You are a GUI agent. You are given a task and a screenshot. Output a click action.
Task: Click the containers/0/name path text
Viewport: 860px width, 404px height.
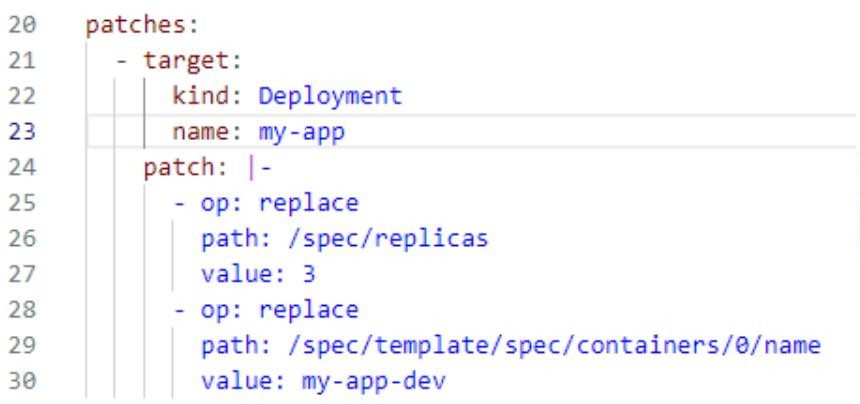click(x=554, y=346)
